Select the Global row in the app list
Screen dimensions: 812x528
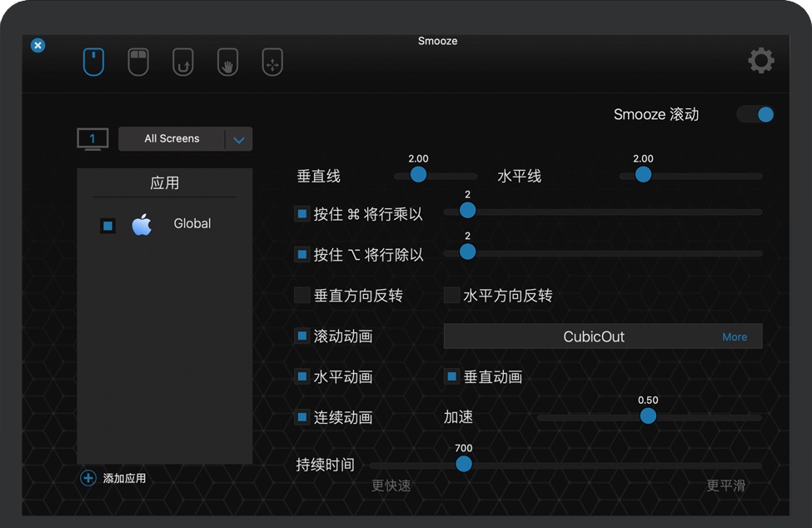165,225
